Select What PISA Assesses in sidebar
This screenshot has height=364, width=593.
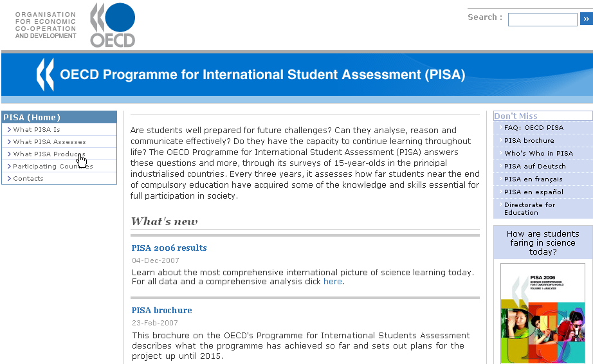pos(50,142)
